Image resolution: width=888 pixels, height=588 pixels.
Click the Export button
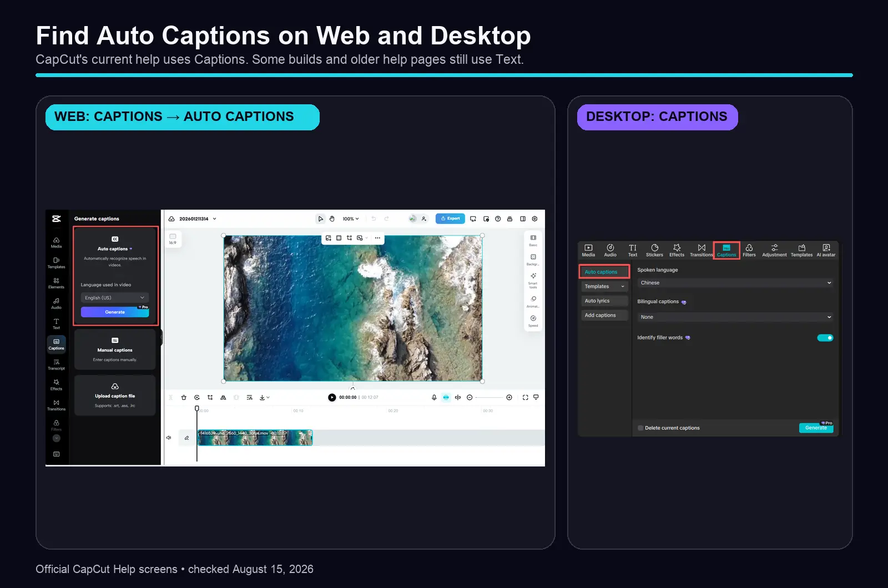[x=450, y=219]
